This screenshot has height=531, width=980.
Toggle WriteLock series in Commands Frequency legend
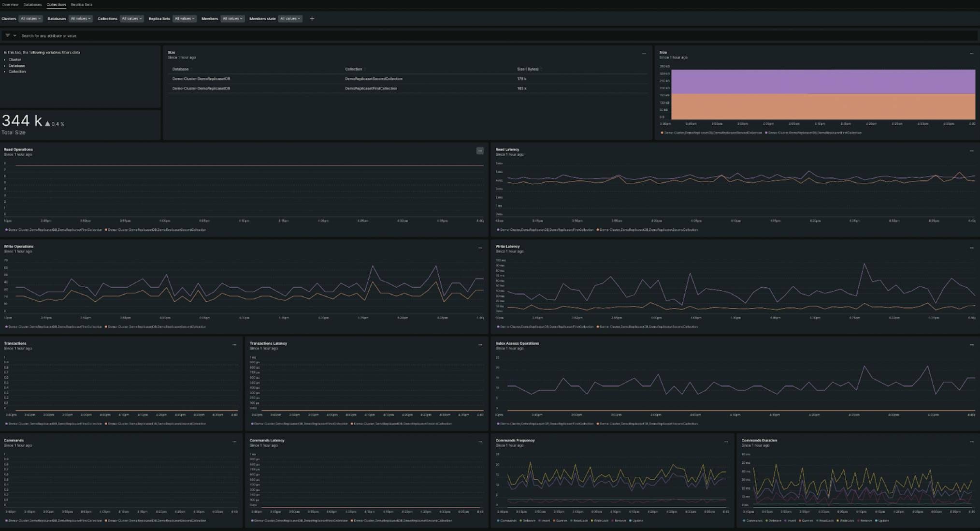(x=601, y=521)
